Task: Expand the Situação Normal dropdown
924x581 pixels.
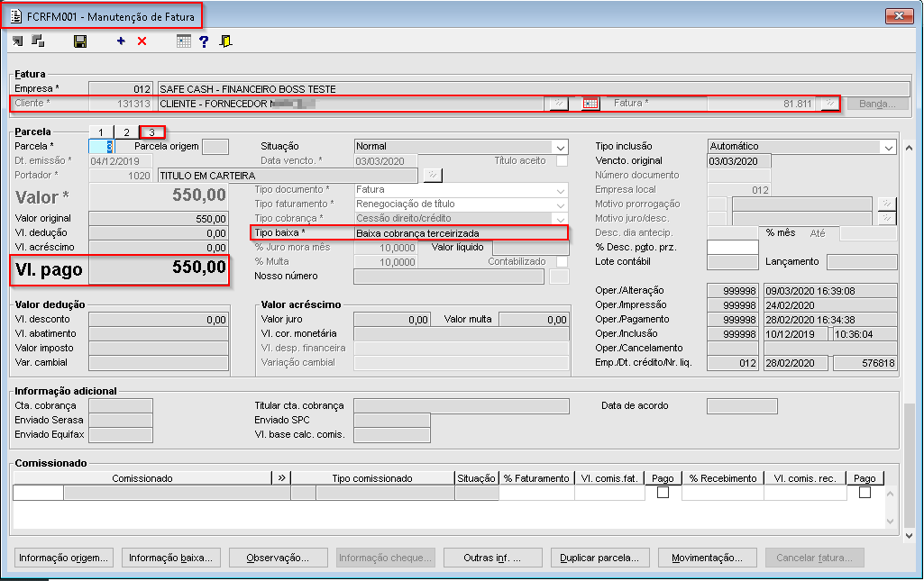Action: pos(561,147)
